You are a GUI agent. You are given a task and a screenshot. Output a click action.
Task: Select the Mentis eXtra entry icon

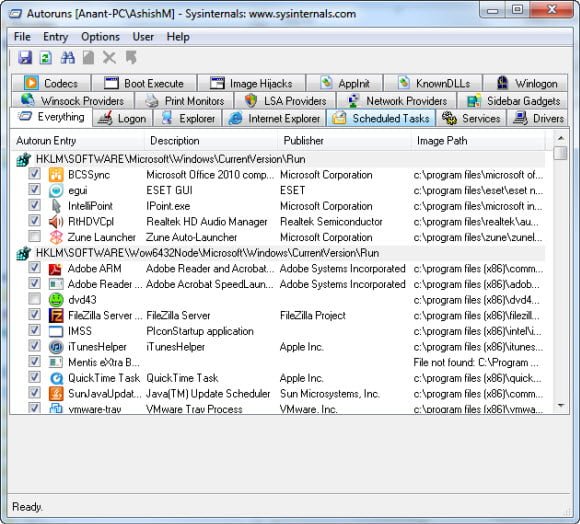pos(56,362)
